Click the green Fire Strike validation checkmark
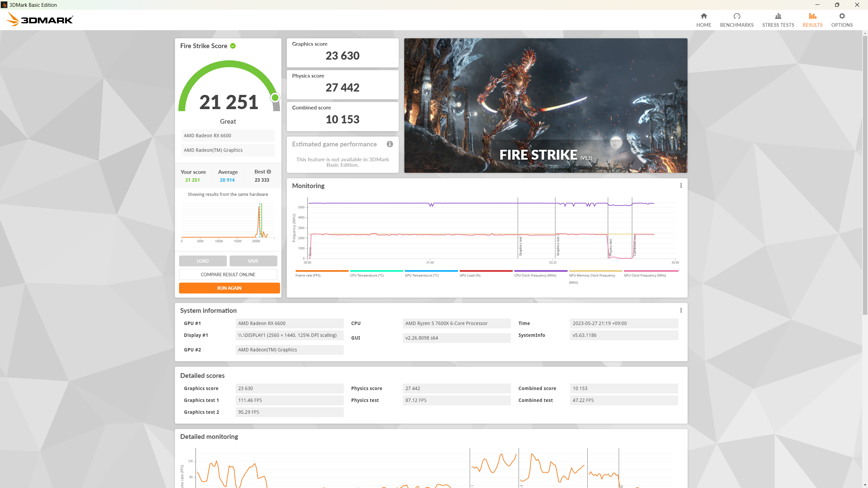 (x=233, y=46)
